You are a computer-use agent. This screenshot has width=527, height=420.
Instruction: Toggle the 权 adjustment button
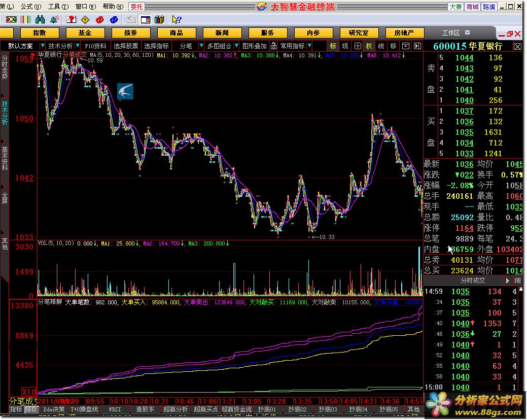[x=369, y=46]
